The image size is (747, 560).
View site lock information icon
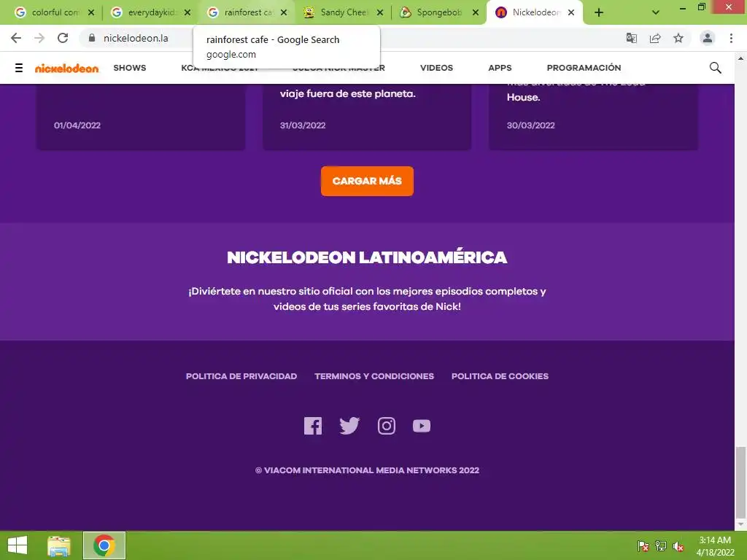(92, 38)
